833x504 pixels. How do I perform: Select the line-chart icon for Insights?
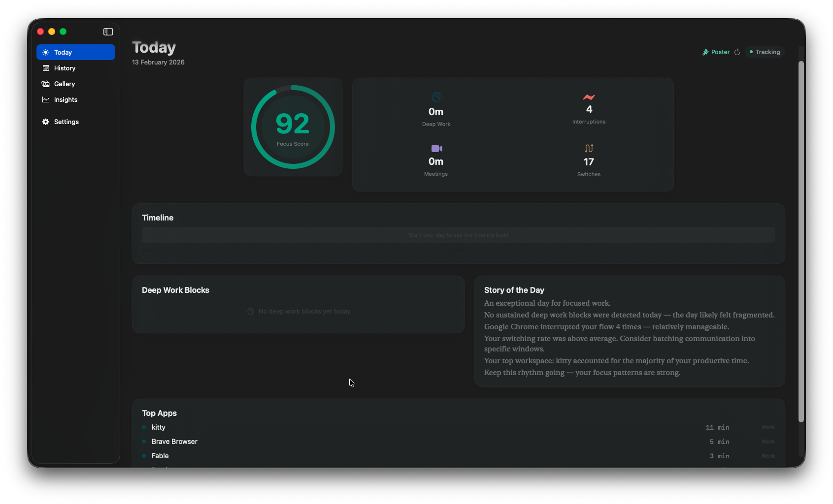[45, 99]
